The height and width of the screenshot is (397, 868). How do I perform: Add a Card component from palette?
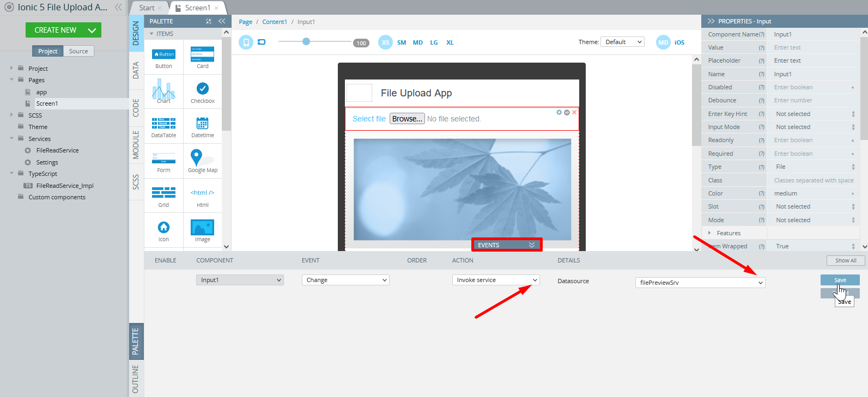tap(202, 58)
